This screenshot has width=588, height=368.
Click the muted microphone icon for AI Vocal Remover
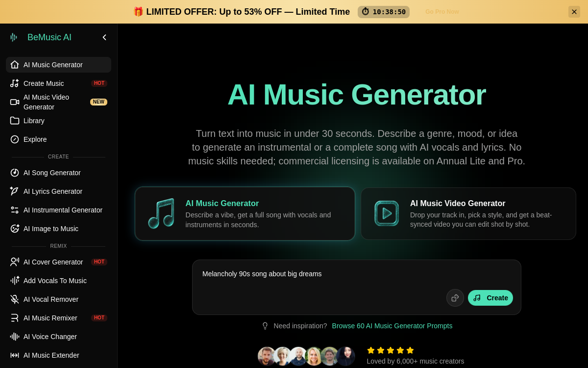(15, 299)
